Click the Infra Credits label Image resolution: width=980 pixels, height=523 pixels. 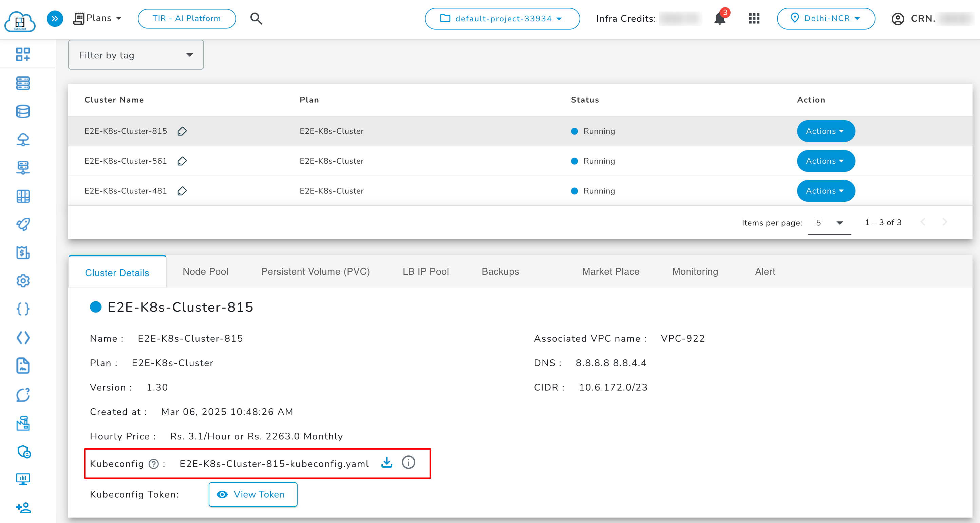coord(626,18)
